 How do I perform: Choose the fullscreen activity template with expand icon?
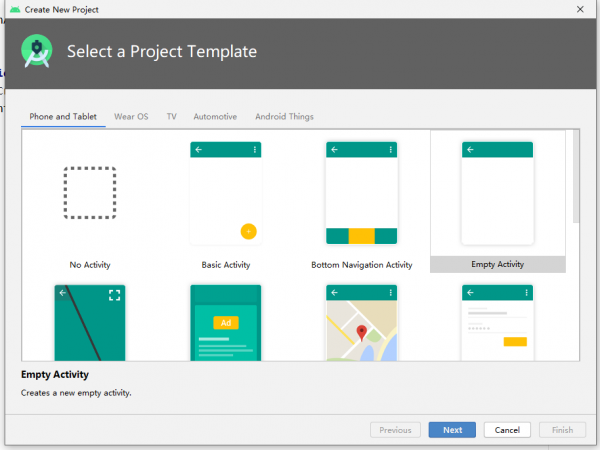[x=90, y=322]
